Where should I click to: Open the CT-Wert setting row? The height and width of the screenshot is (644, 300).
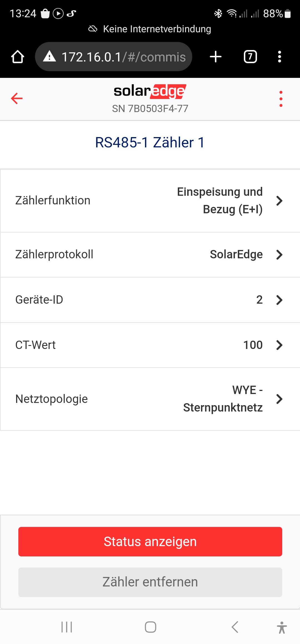pos(150,345)
